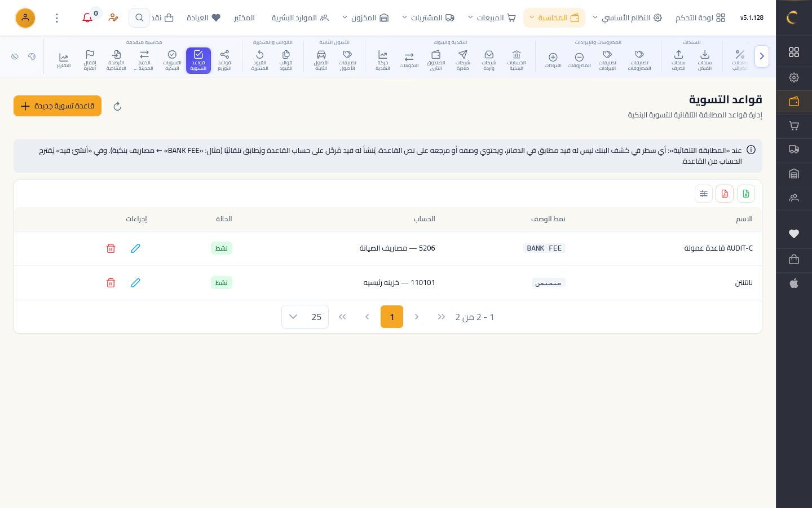This screenshot has height=508, width=812.
Task: Open Bank Accounts (الحسابات البنكية) in the ribbon
Action: click(x=517, y=60)
